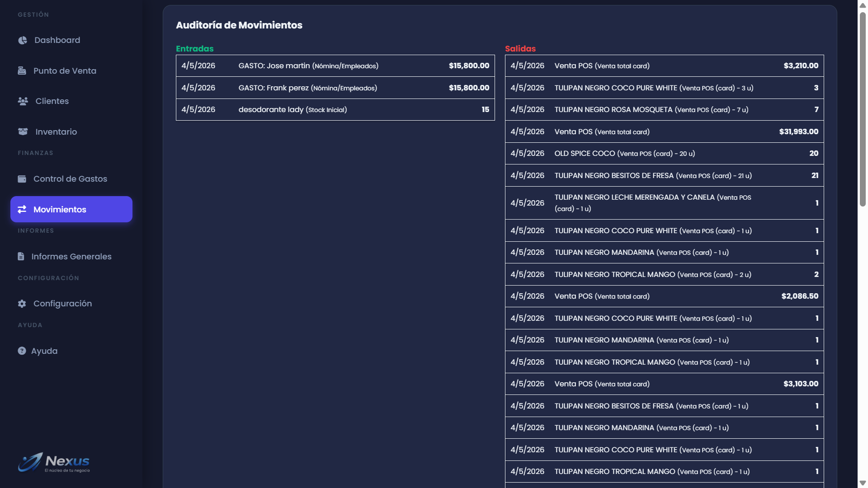Click the Ayuda question mark icon
Image resolution: width=868 pixels, height=488 pixels.
click(x=22, y=351)
